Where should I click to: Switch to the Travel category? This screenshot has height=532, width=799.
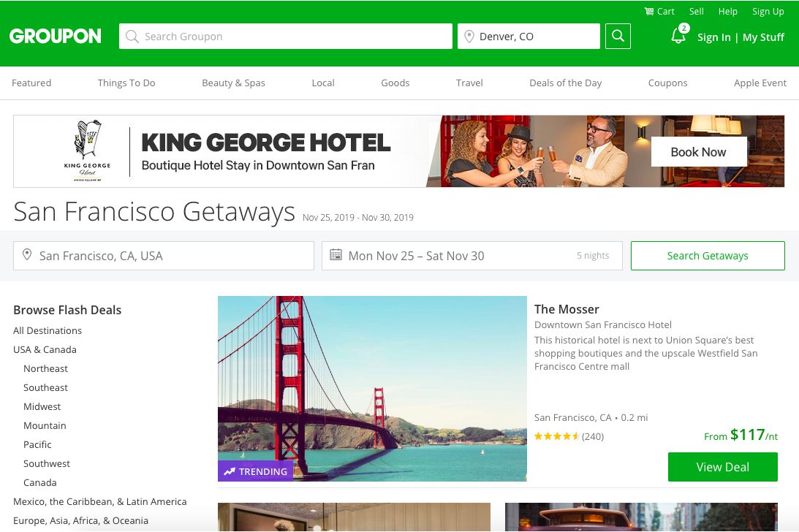469,83
